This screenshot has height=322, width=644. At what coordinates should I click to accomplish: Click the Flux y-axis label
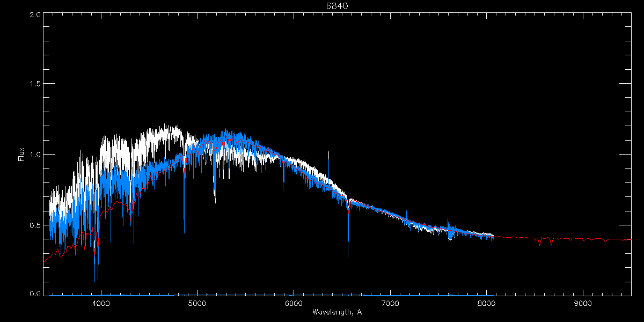click(21, 154)
